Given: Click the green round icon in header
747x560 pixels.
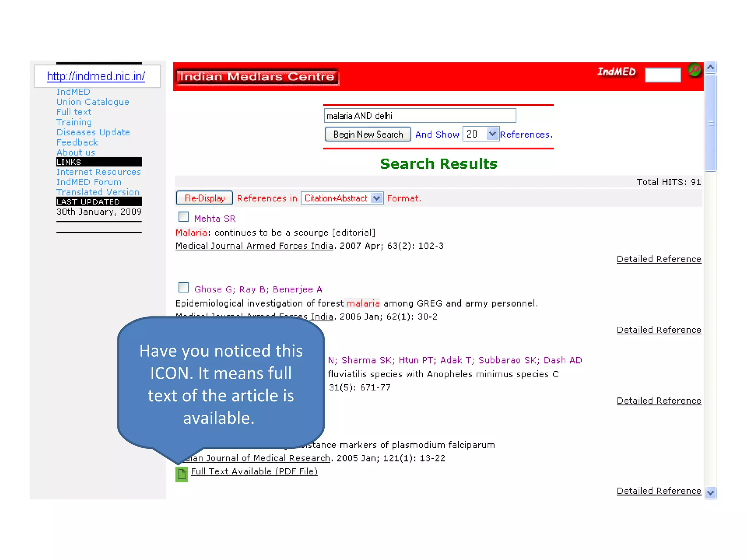Looking at the screenshot, I should point(694,70).
